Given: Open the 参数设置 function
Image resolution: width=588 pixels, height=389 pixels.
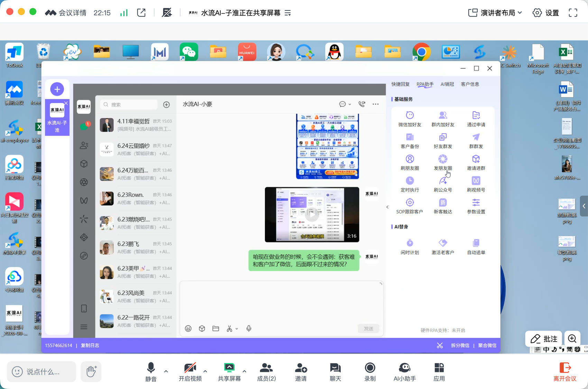Looking at the screenshot, I should (x=476, y=206).
